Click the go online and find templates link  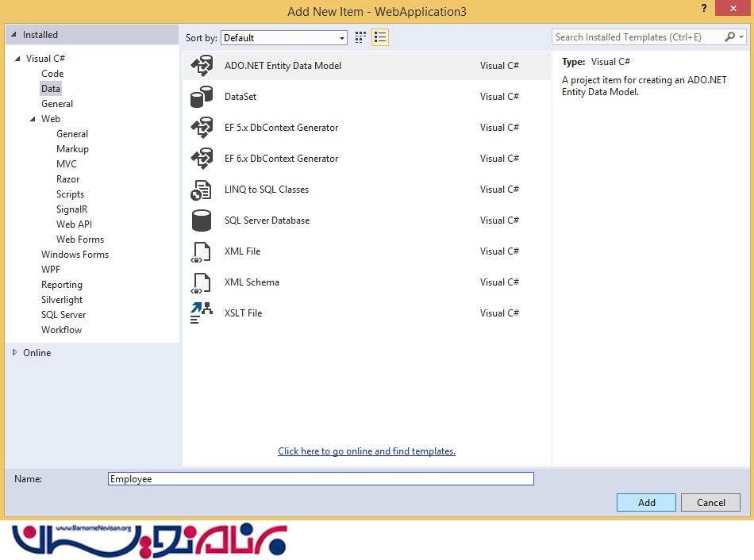[366, 451]
